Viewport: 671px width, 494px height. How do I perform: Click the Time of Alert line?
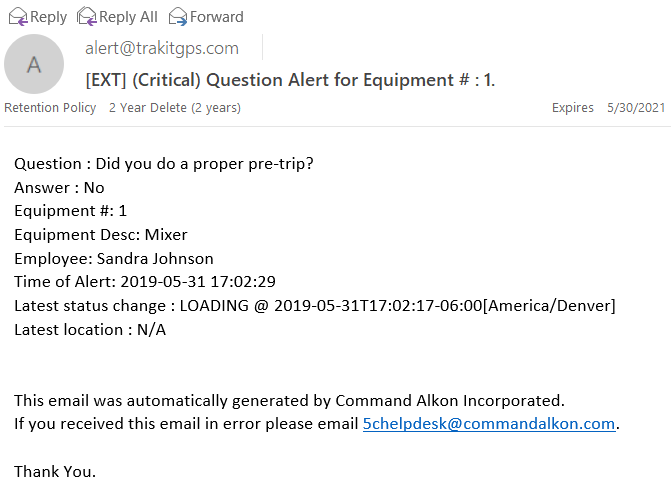point(145,282)
